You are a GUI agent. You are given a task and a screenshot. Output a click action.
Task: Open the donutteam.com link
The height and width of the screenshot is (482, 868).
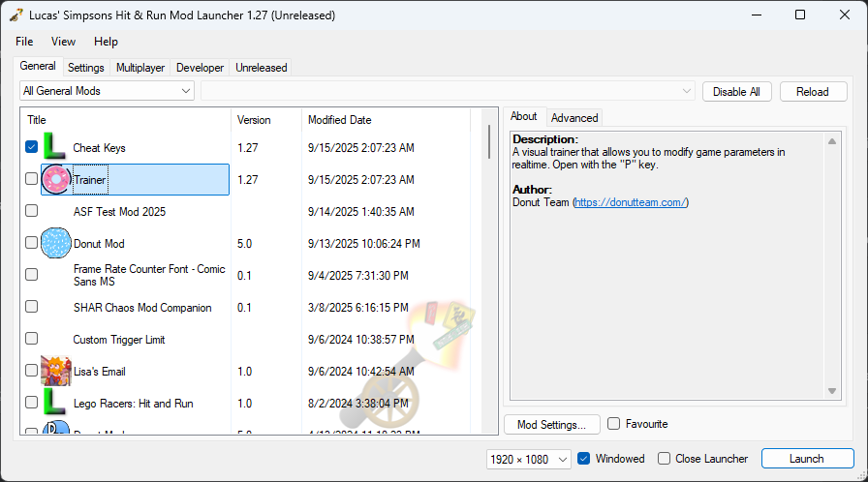pos(630,202)
